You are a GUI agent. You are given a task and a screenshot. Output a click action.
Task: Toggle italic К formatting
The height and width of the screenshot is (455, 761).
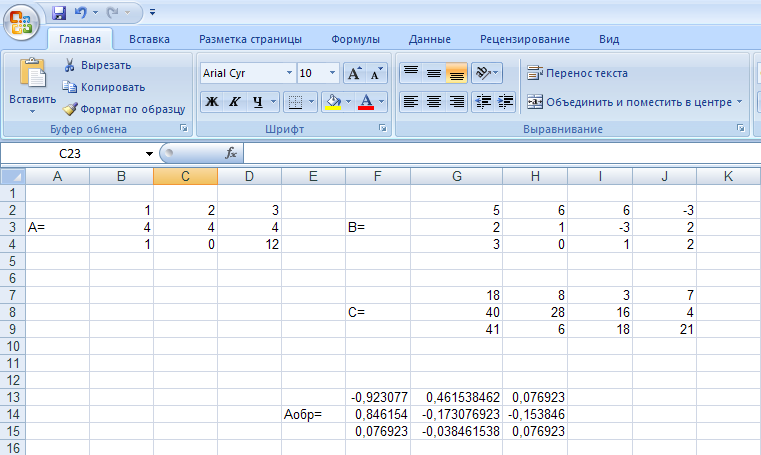point(235,102)
